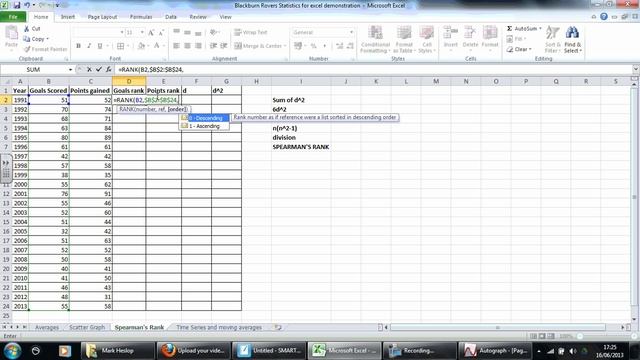
Task: Open the Name Box dropdown arrow
Action: [x=70, y=70]
